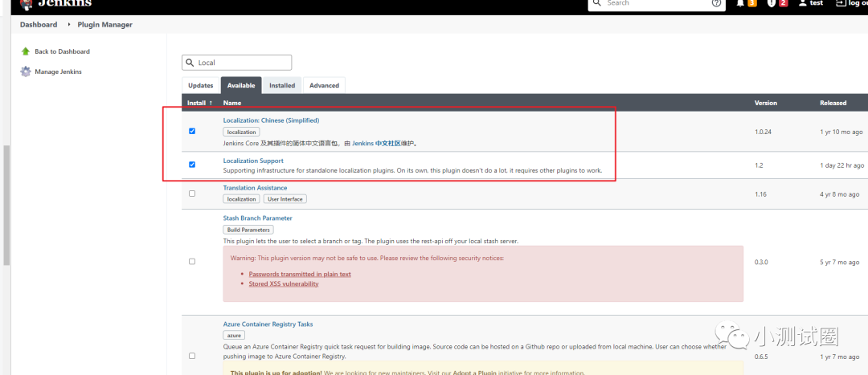868x375 pixels.
Task: Open Passwords transmitted in plain text notice
Action: [300, 274]
